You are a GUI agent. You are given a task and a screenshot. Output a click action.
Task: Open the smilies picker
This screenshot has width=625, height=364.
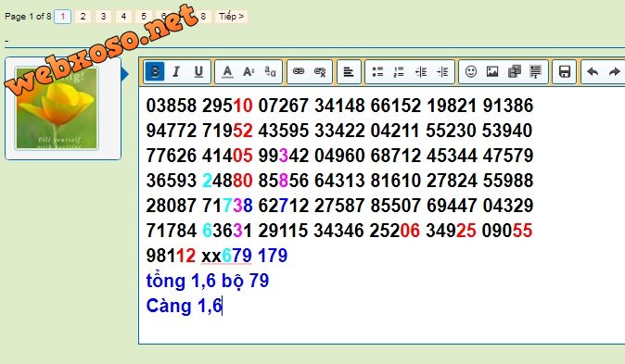[471, 72]
